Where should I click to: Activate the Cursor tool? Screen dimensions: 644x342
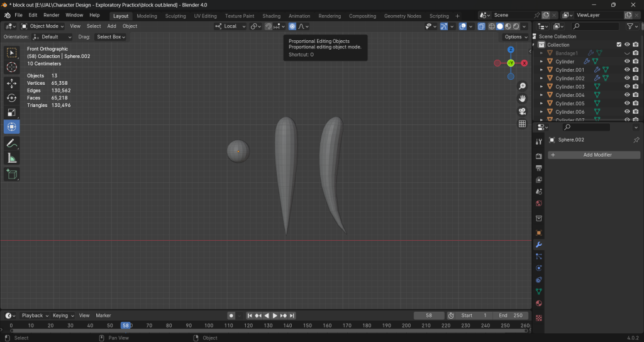point(11,67)
